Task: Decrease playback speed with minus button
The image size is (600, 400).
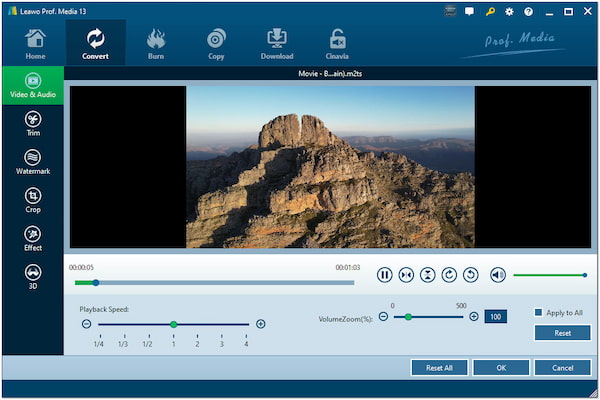Action: [86, 324]
